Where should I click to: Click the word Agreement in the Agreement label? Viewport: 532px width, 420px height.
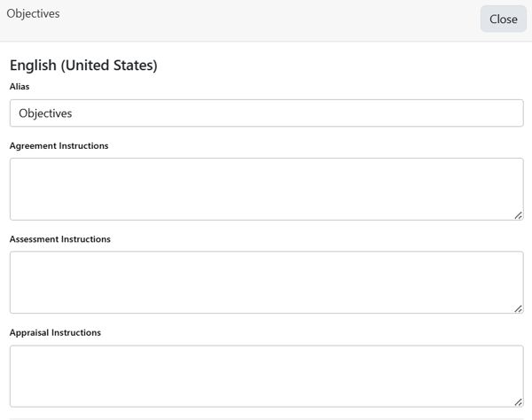(x=33, y=145)
